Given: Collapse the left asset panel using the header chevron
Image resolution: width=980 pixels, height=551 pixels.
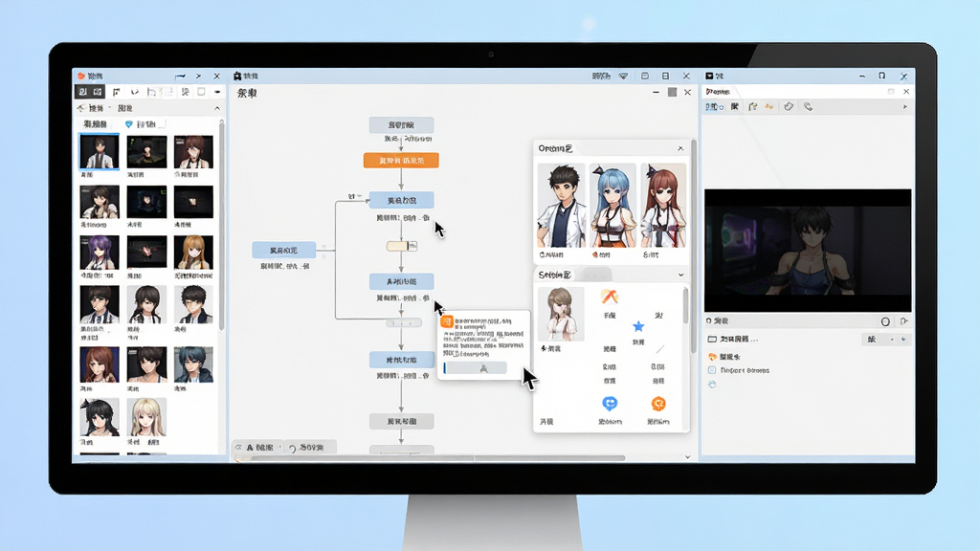Looking at the screenshot, I should tap(217, 109).
